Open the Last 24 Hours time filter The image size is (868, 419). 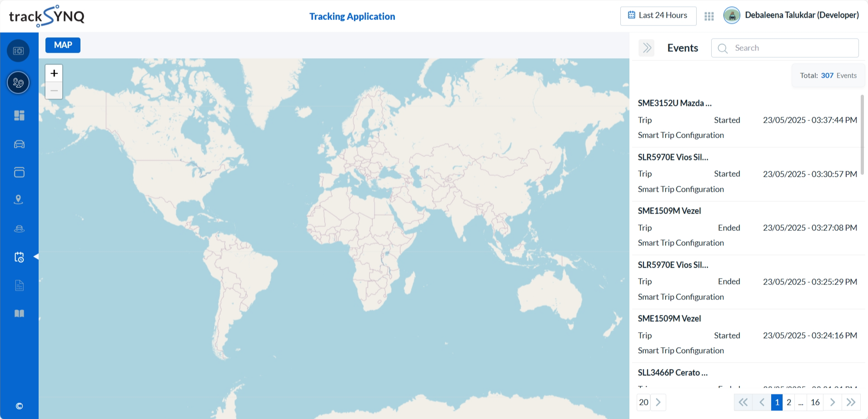[x=658, y=15]
